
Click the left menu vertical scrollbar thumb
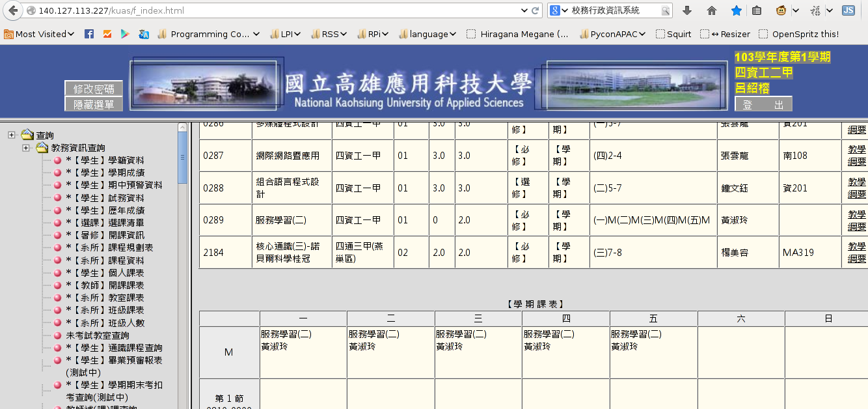pos(183,158)
